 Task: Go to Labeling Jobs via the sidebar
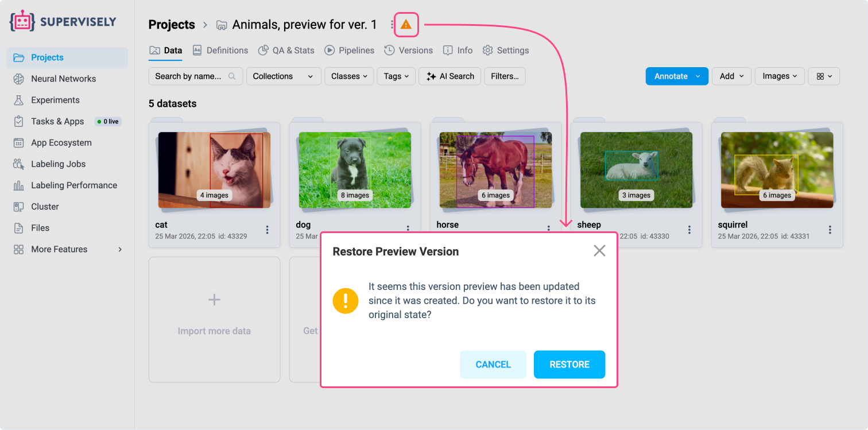tap(57, 164)
